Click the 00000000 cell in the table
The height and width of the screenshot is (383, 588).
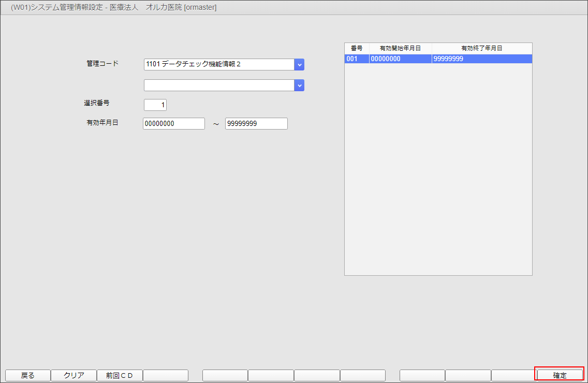click(400, 59)
